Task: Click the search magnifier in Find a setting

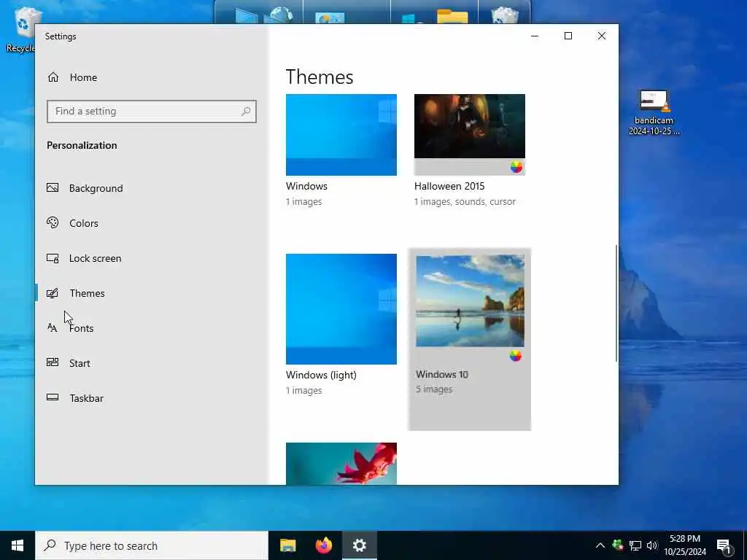Action: click(x=246, y=112)
